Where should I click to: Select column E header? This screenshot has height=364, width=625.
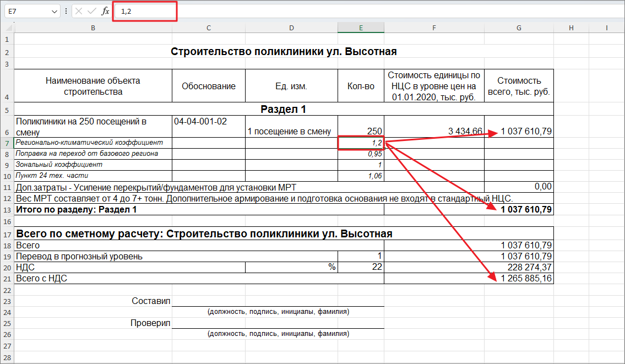[x=361, y=28]
